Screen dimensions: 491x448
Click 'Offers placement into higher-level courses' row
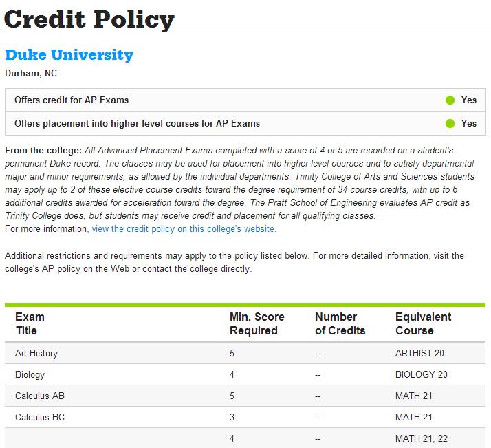tap(137, 124)
